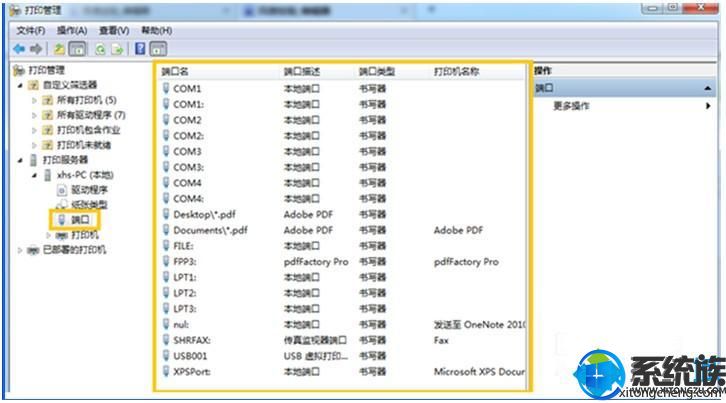This screenshot has width=726, height=403.
Task: Click the port icon beside COM4
Action: tap(166, 183)
